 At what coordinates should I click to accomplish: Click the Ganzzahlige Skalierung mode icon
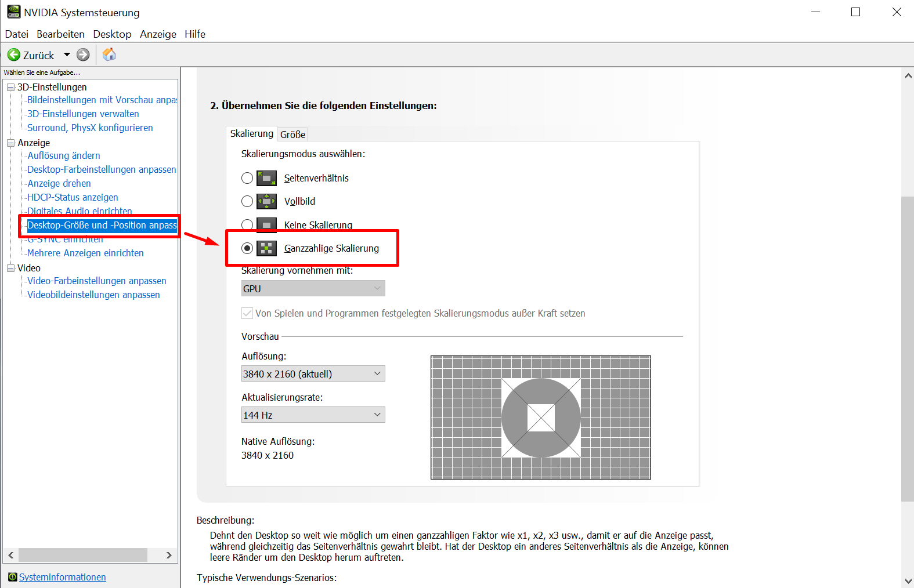tap(266, 248)
